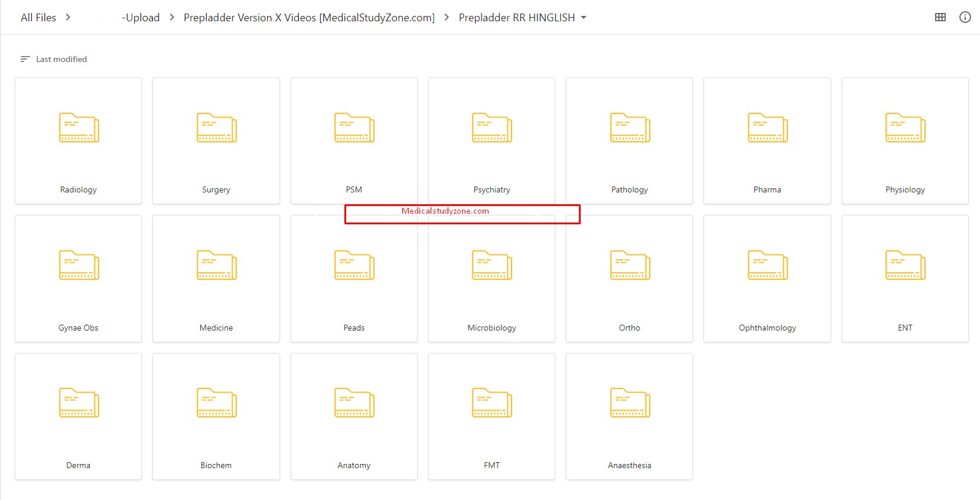
Task: Open the PSM folder icon
Action: [x=354, y=128]
